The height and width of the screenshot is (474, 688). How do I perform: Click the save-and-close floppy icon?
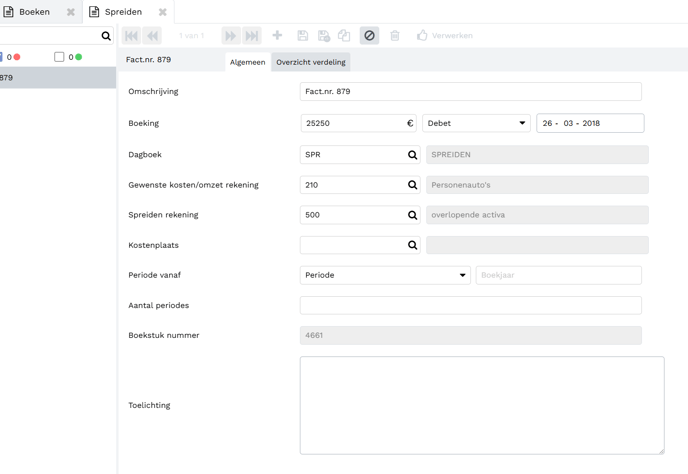pyautogui.click(x=324, y=36)
